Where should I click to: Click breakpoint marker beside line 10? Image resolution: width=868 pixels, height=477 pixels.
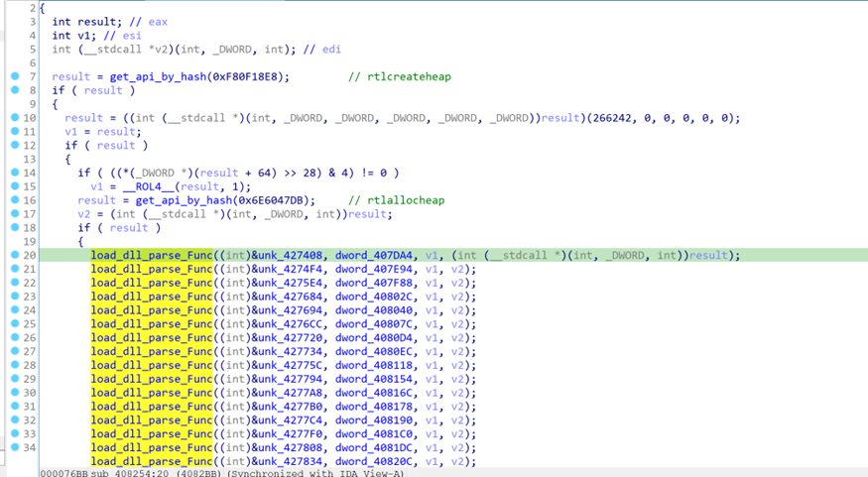tap(15, 118)
